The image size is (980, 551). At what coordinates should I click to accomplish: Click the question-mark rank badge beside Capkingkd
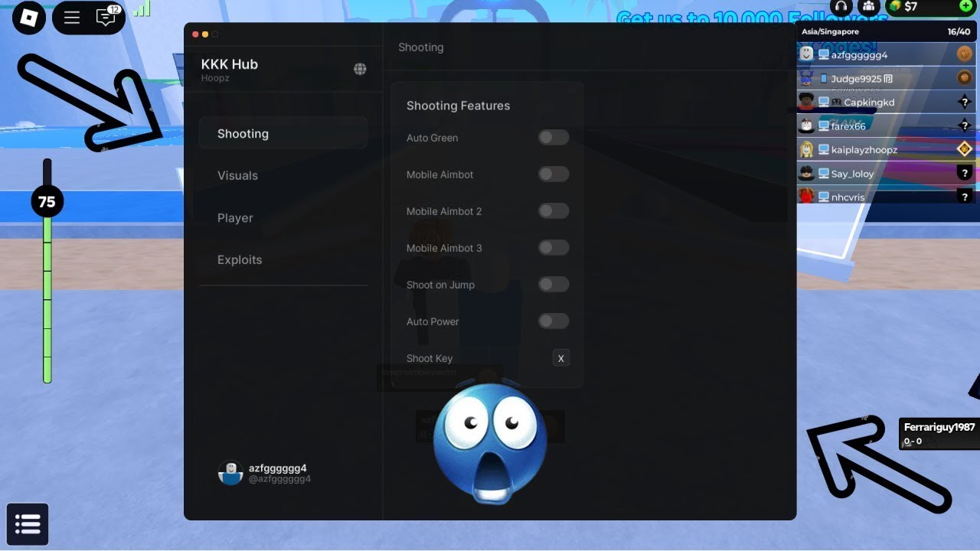pos(965,101)
